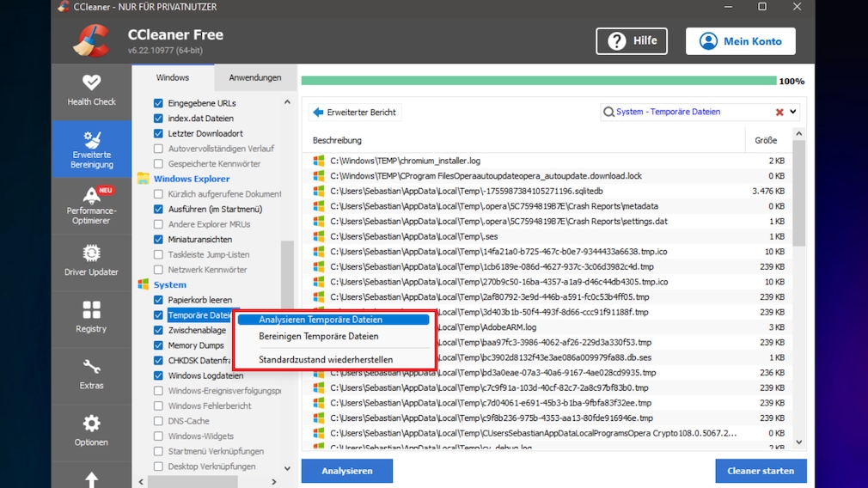Select the Temporäre Dateien tree item
The image size is (868, 488).
200,315
